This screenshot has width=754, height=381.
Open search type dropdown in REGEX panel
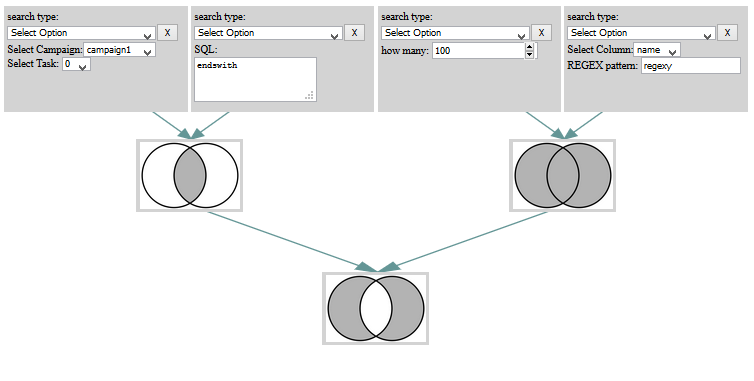[641, 33]
